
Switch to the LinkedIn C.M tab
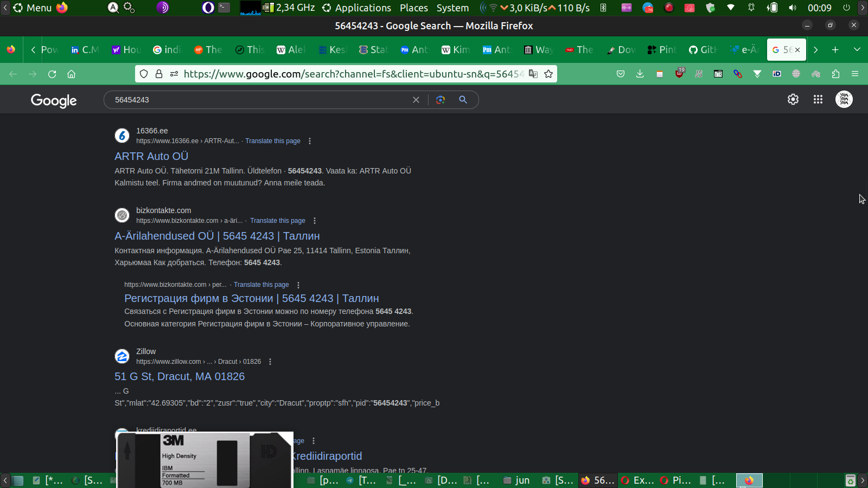(x=84, y=50)
